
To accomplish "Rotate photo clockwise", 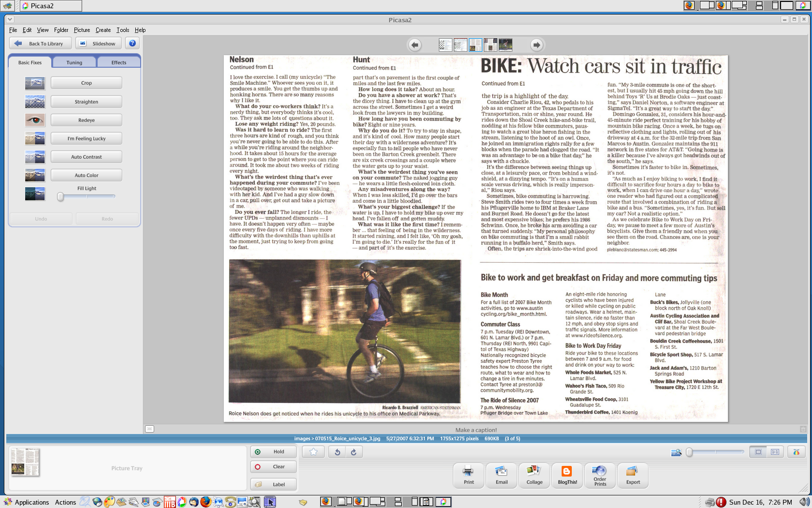I will coord(354,452).
